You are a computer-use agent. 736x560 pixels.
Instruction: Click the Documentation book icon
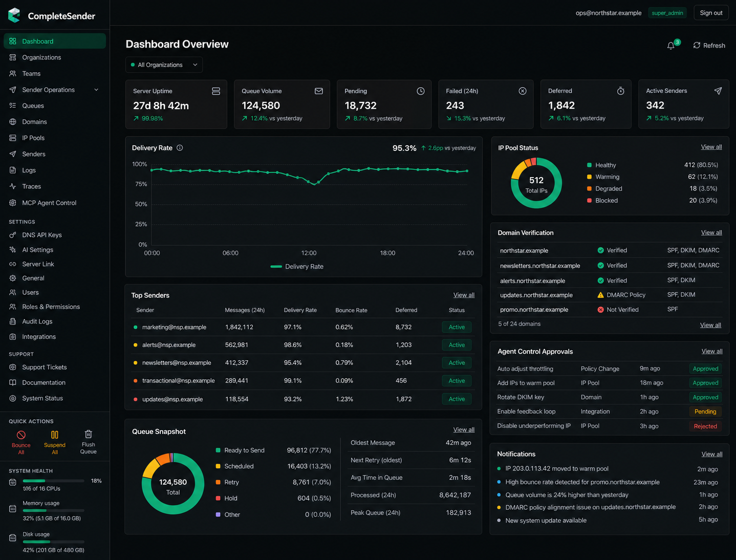pos(13,382)
